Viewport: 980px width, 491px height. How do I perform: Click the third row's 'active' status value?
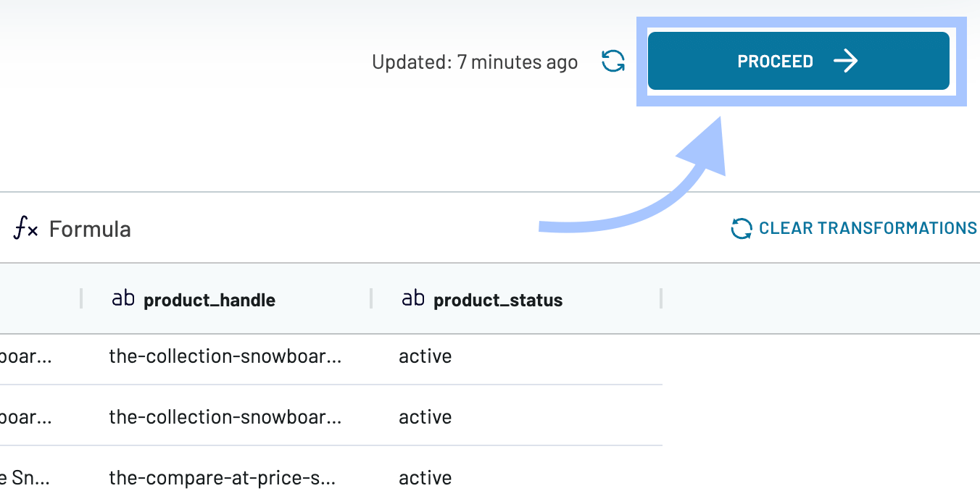click(425, 477)
